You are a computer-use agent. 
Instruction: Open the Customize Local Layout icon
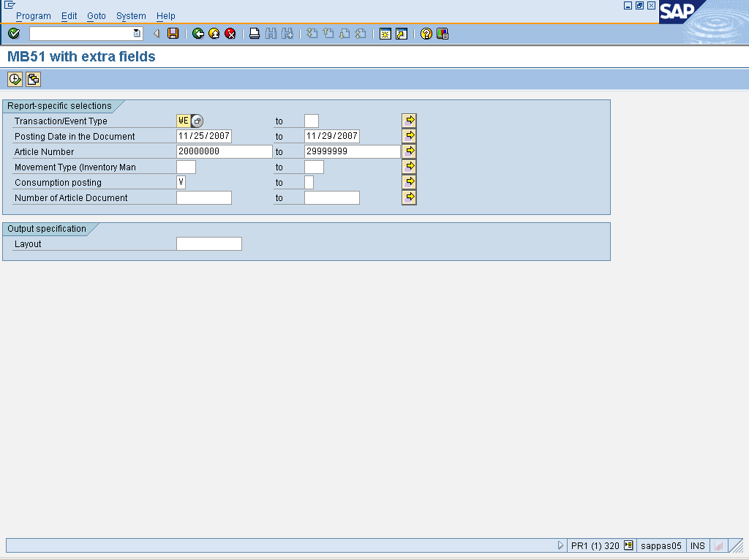pos(443,34)
